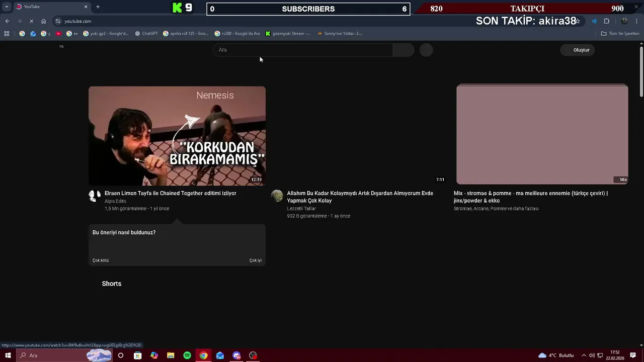
Task: Click the 'Oluştur' create button
Action: [x=578, y=50]
